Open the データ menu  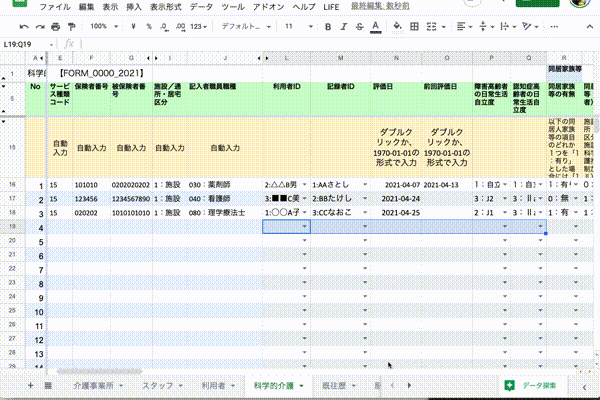click(201, 6)
